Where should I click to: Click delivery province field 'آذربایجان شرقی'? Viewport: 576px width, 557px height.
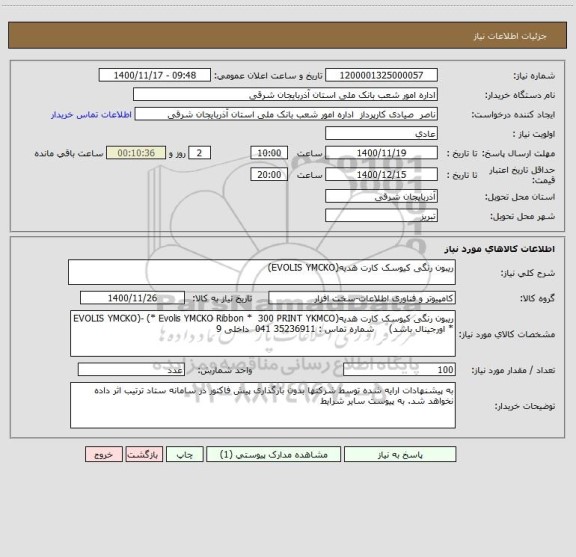(381, 196)
